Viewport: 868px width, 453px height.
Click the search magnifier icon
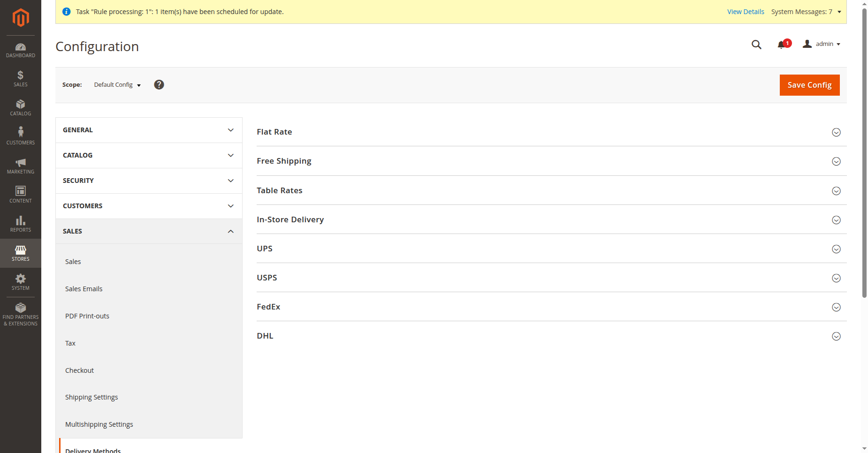click(x=756, y=45)
